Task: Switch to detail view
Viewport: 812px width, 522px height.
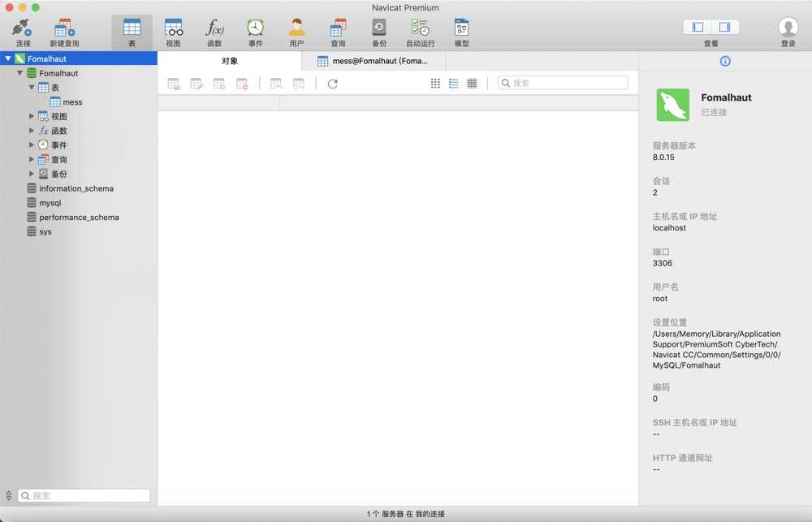Action: pyautogui.click(x=472, y=84)
